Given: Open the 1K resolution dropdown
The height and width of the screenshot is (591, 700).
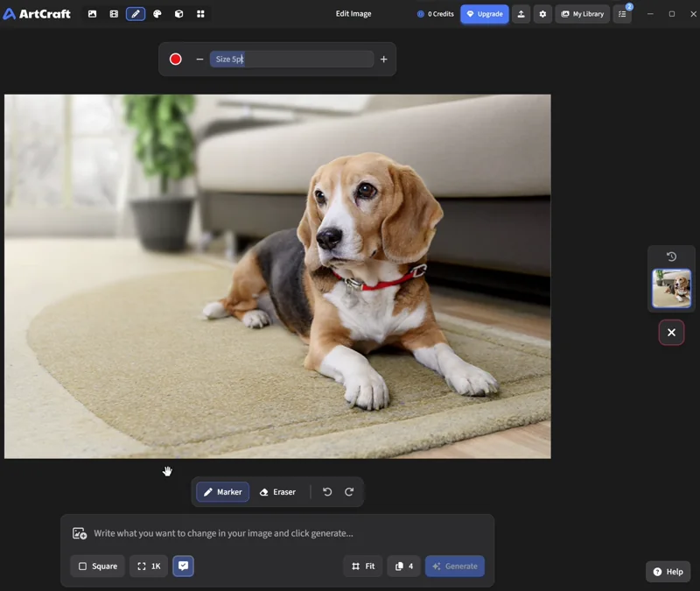Looking at the screenshot, I should tap(149, 566).
